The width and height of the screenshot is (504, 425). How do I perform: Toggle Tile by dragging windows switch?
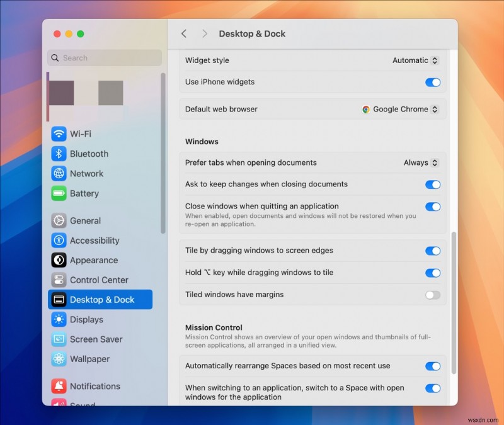click(x=433, y=251)
